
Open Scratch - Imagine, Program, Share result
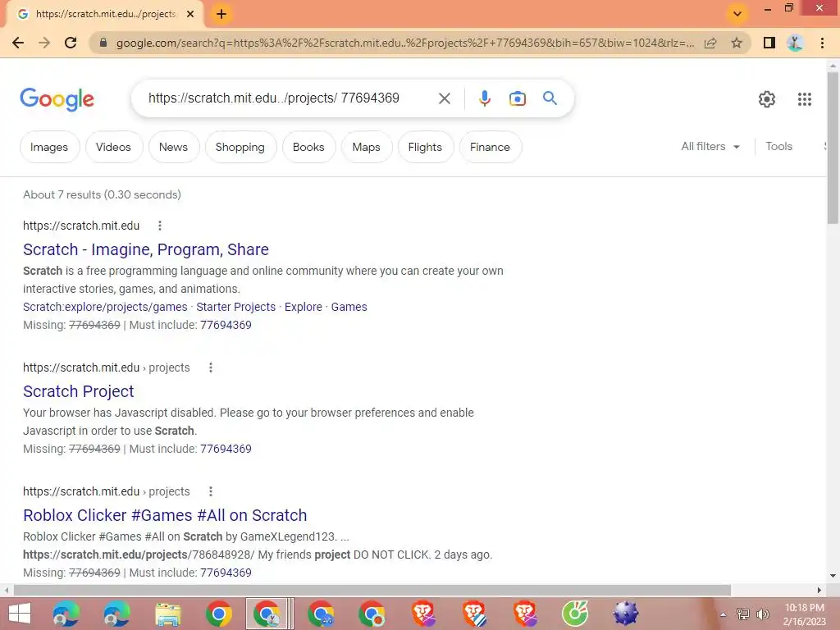(146, 249)
